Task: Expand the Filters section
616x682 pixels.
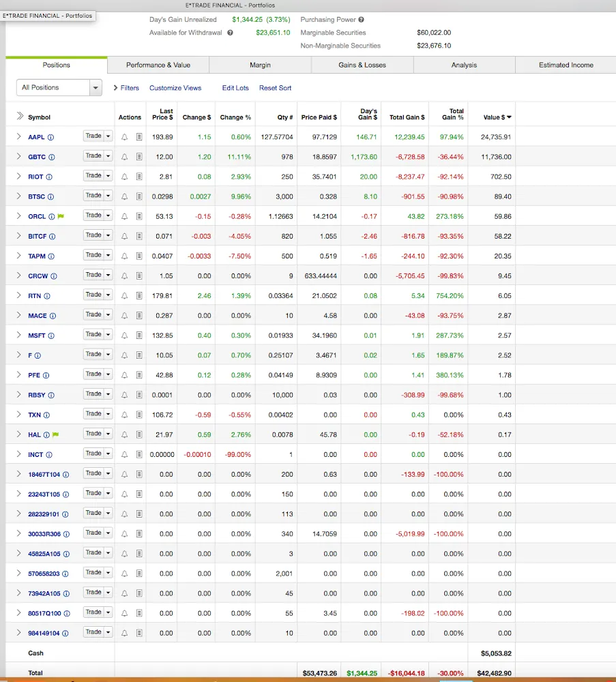Action: pos(126,88)
